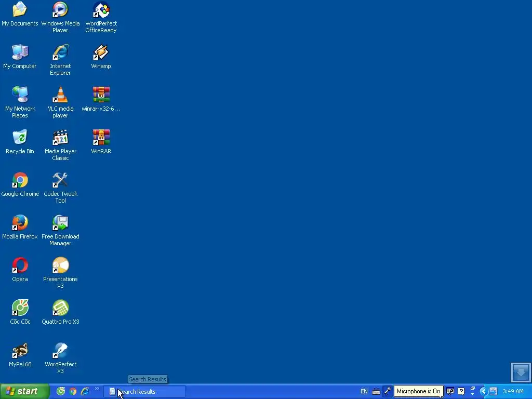Select the Mozilla Firefox desktop shortcut

point(20,227)
